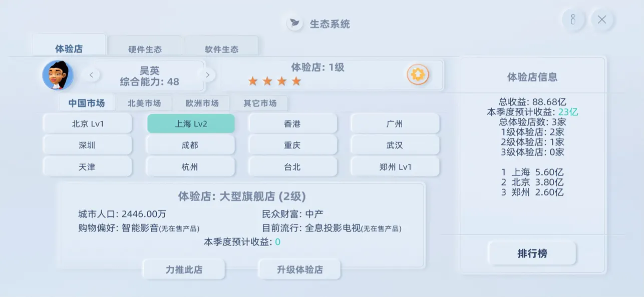Viewport: 644px width, 297px height.
Task: Open the 北美市场 market tab
Action: coord(145,103)
